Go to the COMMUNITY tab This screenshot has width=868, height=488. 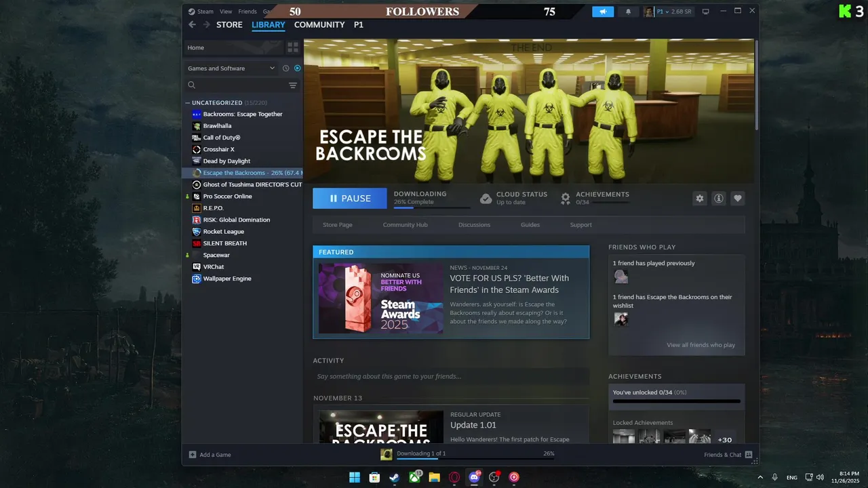tap(319, 24)
